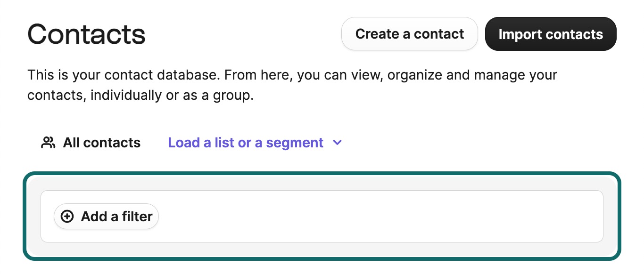
Task: Click the contact database description text
Action: tap(292, 85)
